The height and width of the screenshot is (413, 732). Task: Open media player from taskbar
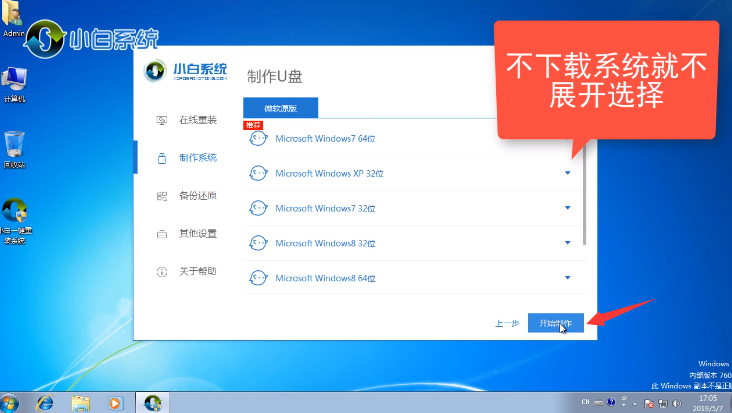[x=115, y=403]
